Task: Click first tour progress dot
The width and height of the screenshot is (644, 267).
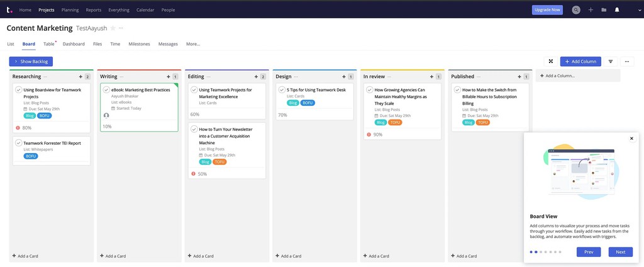Action: click(531, 252)
